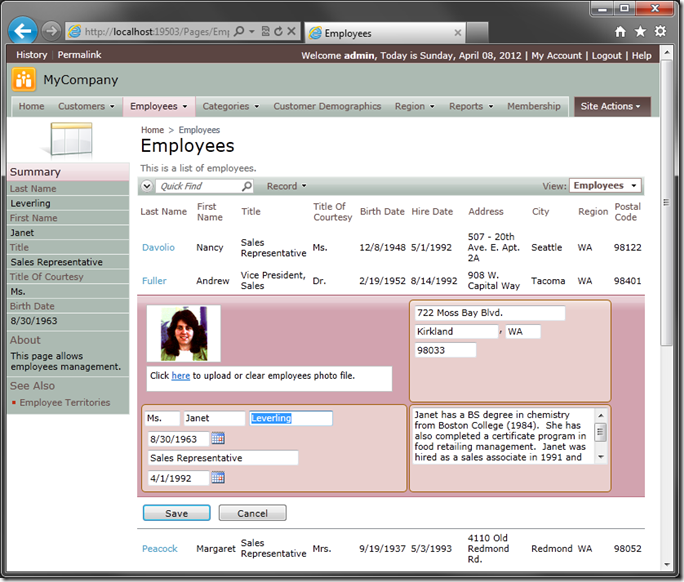Click the stop loading X icon
The image size is (684, 582).
coord(291,31)
